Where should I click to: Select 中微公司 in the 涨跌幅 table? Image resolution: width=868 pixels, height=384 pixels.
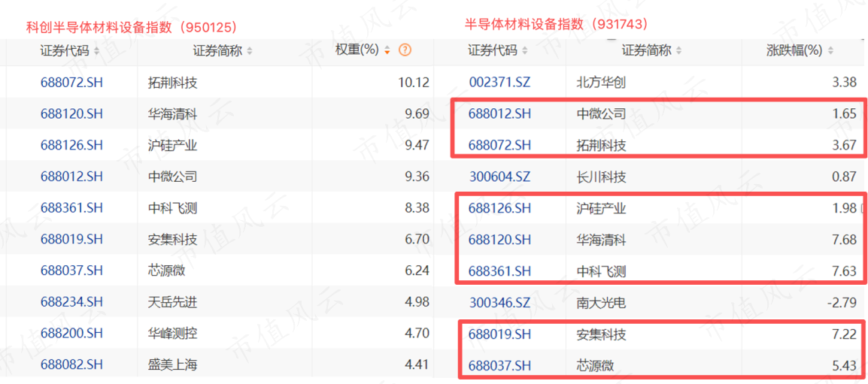601,114
